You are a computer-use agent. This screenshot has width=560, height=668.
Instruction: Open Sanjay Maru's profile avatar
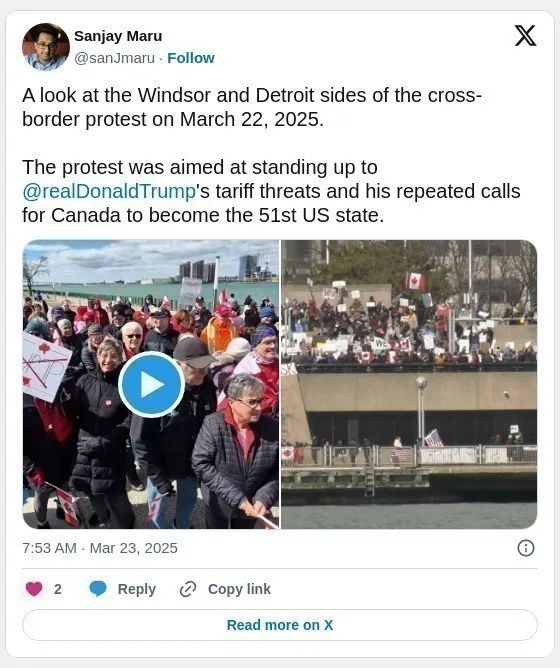[x=46, y=46]
